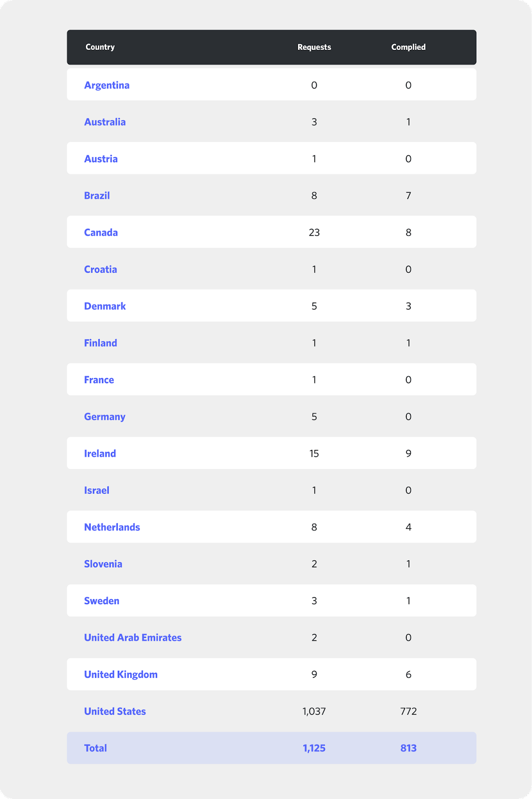This screenshot has height=799, width=532.
Task: Select the total requests value 1,125
Action: [x=314, y=748]
